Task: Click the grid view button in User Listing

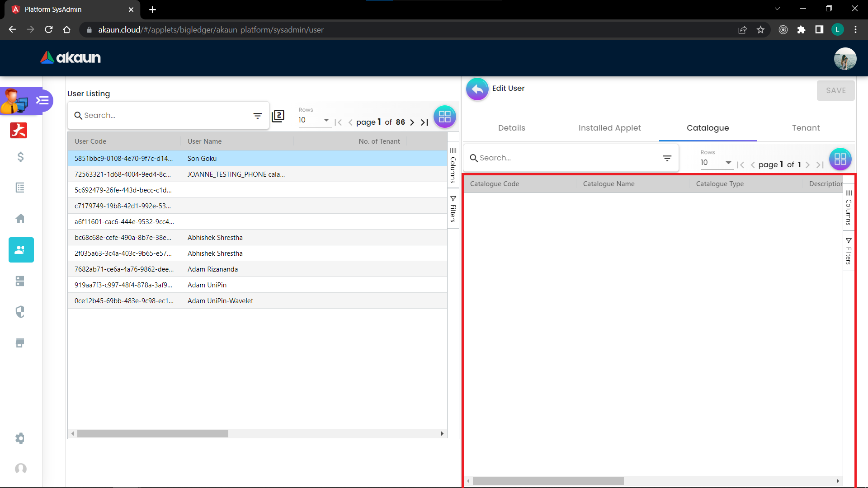Action: tap(444, 117)
